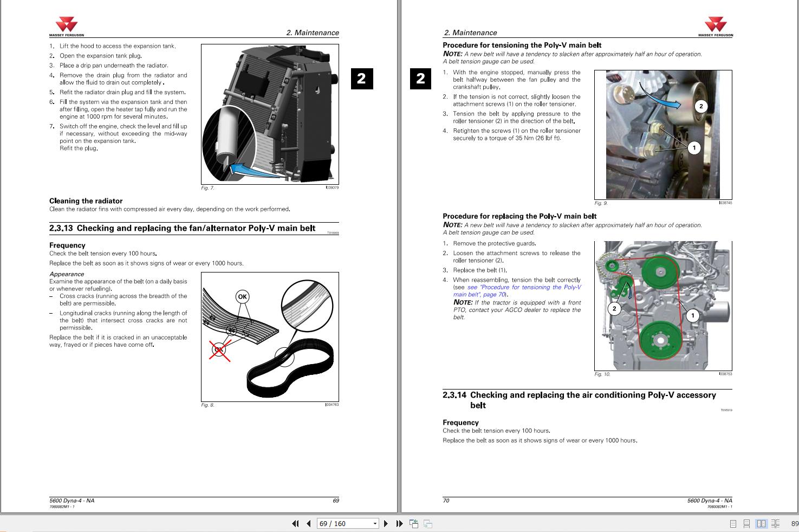
Task: Click the Fig. 9 roller tensioner photo
Action: pos(662,134)
